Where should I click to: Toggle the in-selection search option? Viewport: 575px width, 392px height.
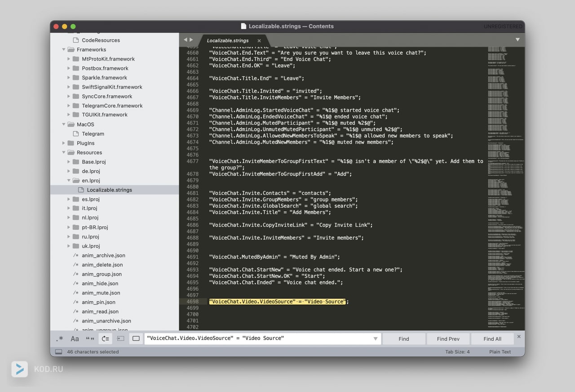pyautogui.click(x=121, y=339)
